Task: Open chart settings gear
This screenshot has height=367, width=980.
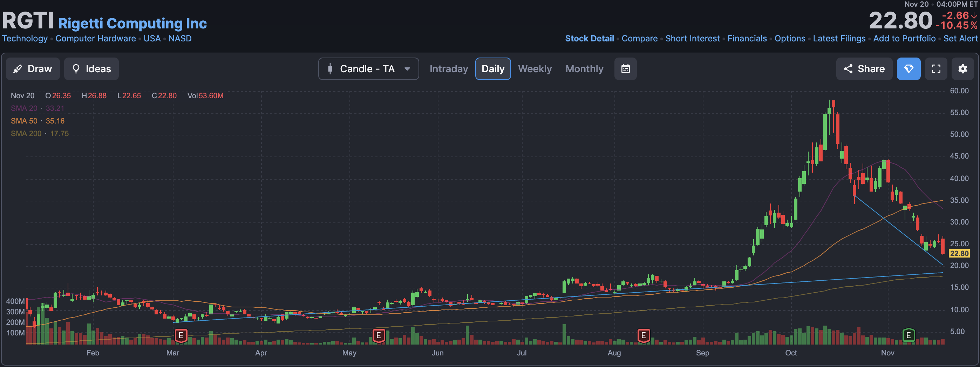Action: 962,69
